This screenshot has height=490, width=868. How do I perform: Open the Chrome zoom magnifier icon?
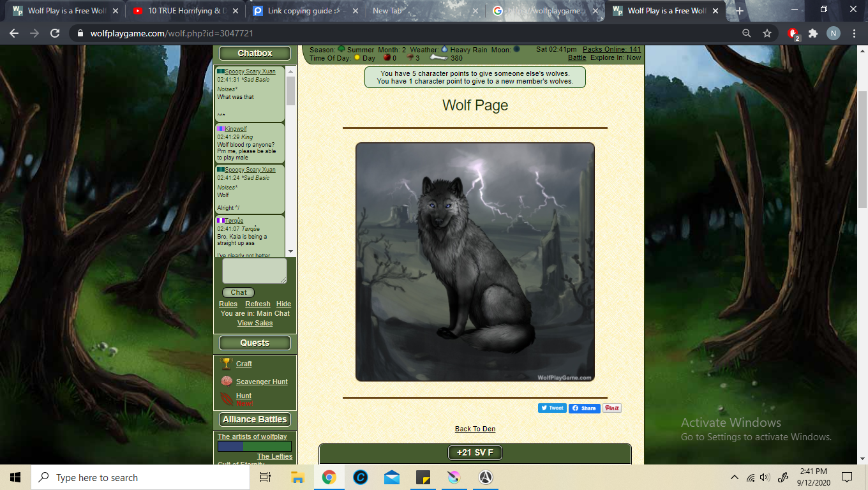click(746, 34)
